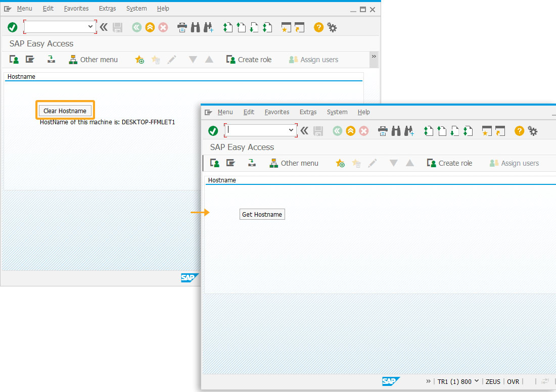Click Clear Hostname button
This screenshot has height=392, width=556.
(x=65, y=111)
